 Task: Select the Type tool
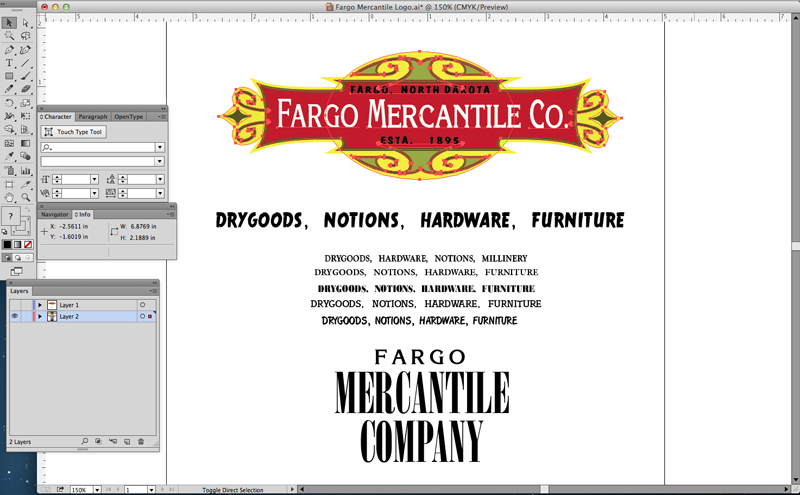coord(9,63)
